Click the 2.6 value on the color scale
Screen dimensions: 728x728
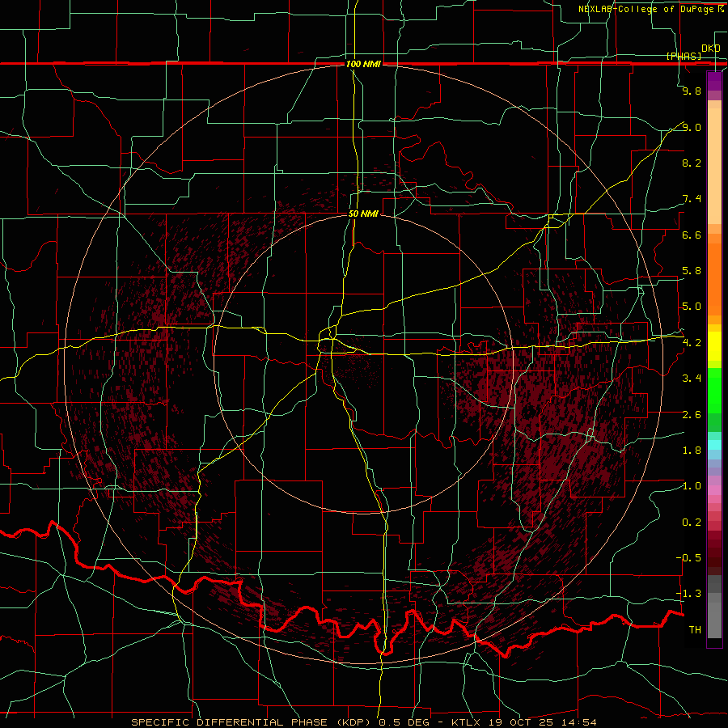coord(692,414)
